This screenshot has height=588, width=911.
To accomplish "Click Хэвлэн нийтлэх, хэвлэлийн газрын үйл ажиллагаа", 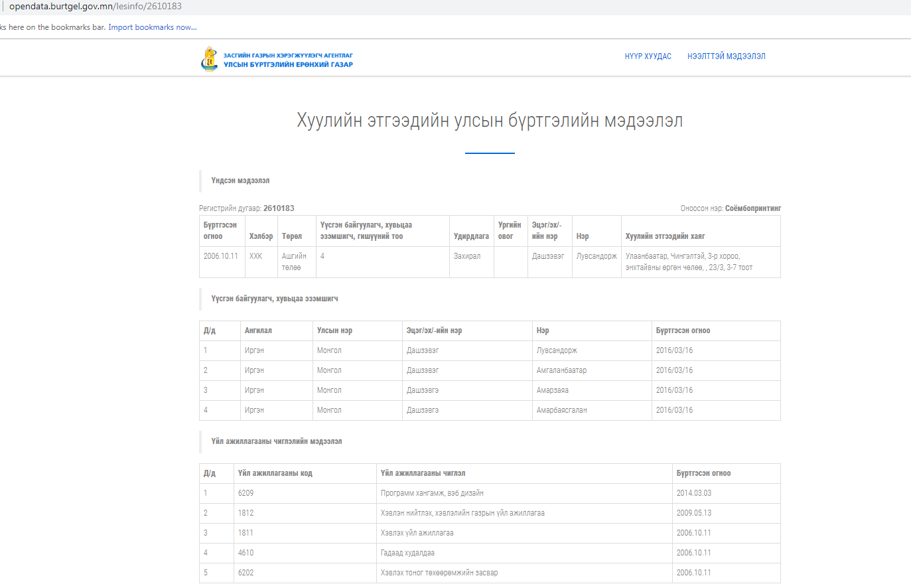I will tap(462, 513).
